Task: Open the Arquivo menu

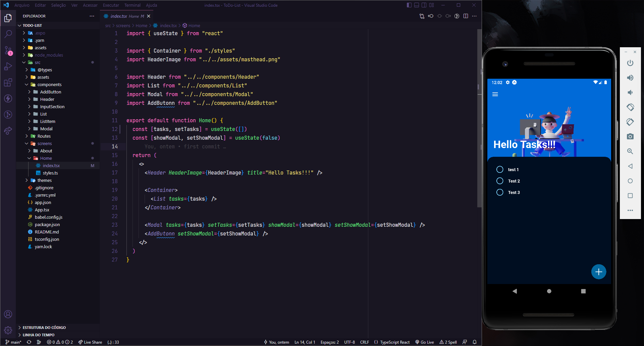Action: [x=22, y=5]
